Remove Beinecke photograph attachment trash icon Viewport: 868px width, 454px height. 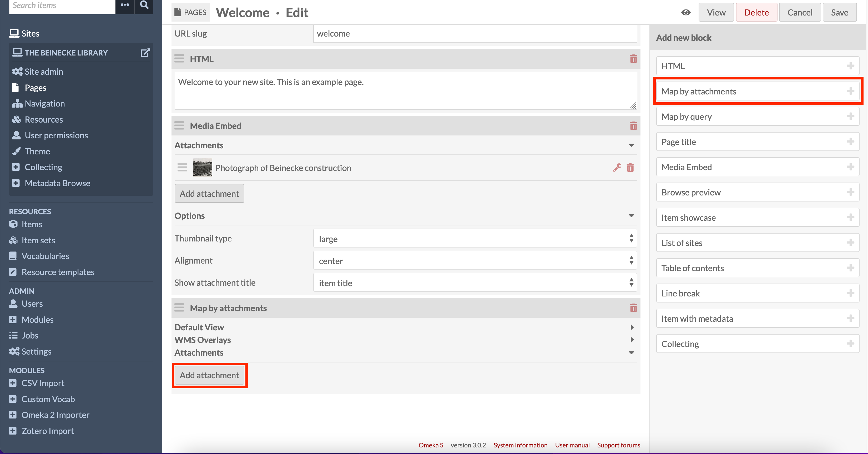pyautogui.click(x=630, y=168)
